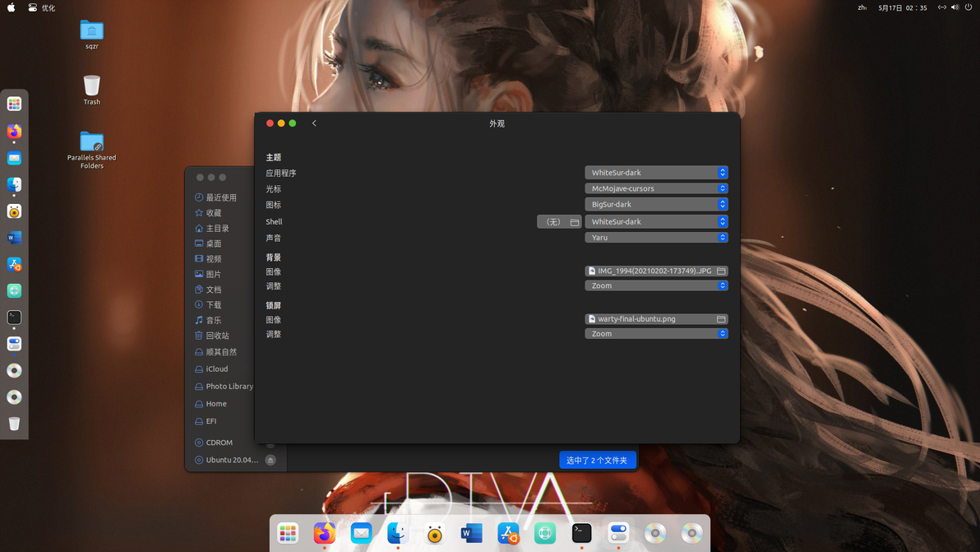Open the Launchpad grid in bottom dock
The width and height of the screenshot is (980, 552).
(x=288, y=533)
